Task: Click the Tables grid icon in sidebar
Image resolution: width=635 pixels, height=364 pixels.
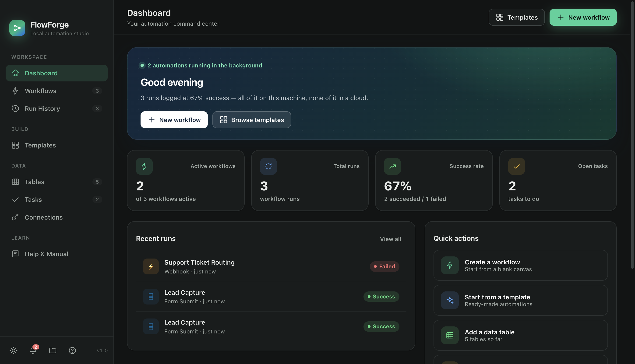Action: pos(15,182)
